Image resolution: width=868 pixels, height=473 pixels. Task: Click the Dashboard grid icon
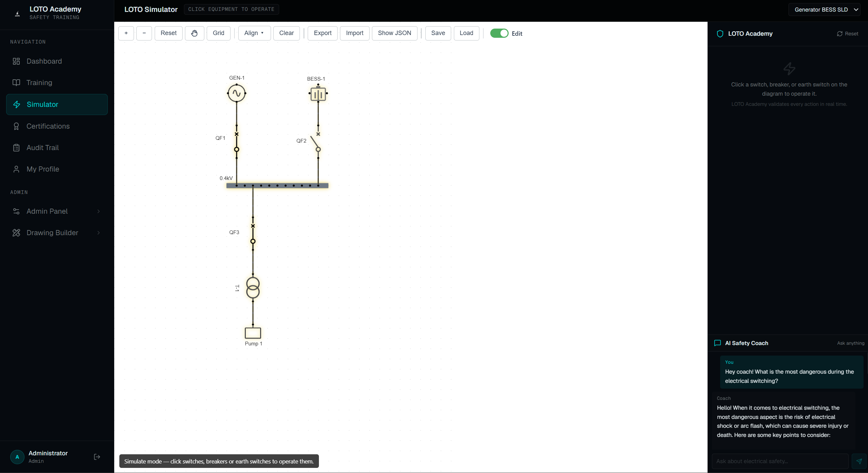tap(16, 61)
